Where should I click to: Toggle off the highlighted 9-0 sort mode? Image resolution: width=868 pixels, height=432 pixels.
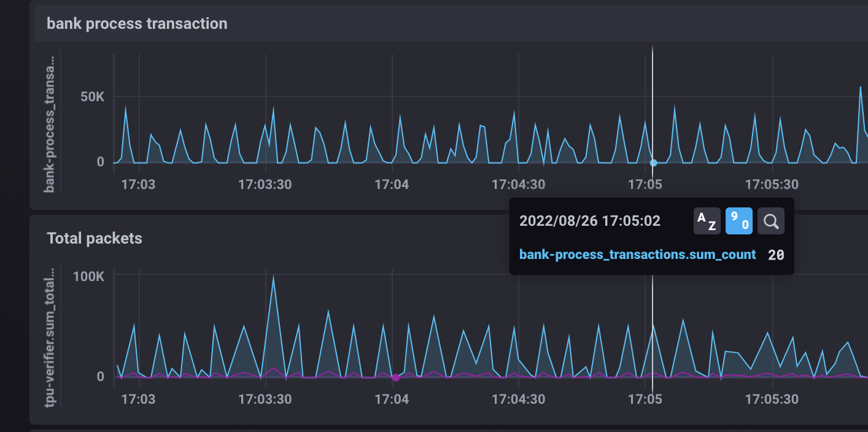point(739,221)
